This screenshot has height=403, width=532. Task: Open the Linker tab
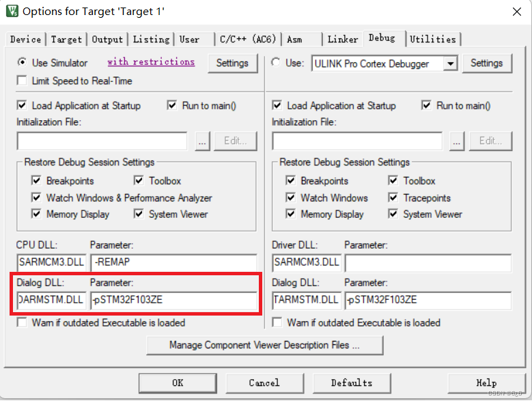[343, 40]
